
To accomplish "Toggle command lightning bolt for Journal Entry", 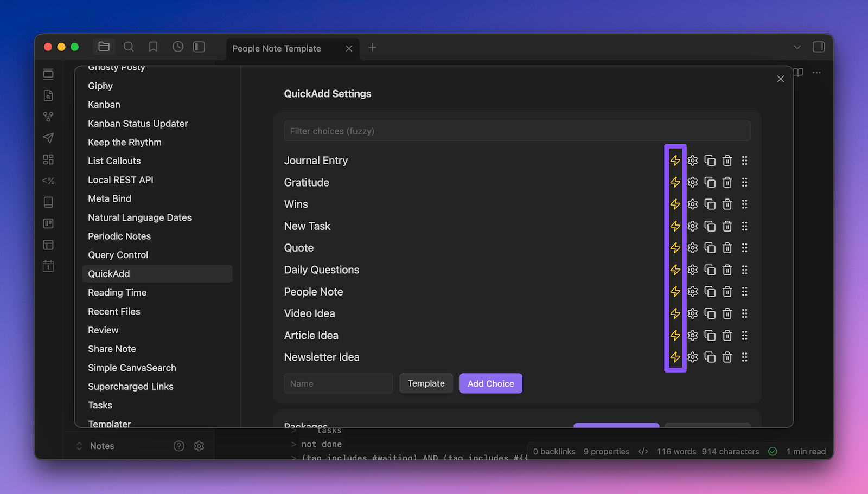I will [675, 161].
